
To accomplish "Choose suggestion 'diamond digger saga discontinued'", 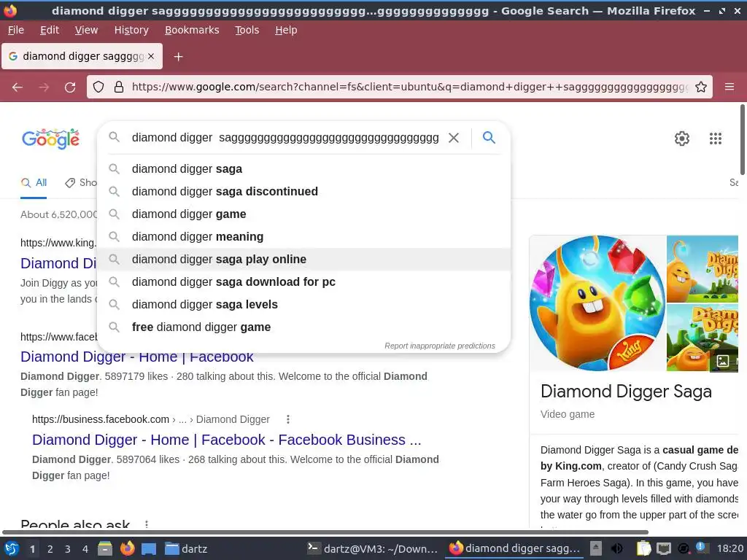I will tap(303, 192).
